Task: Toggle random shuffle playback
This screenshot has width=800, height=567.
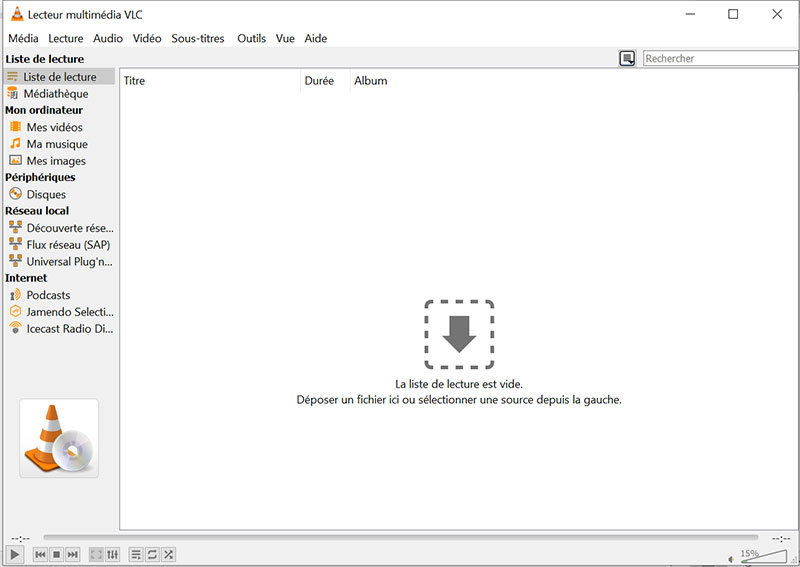Action: point(168,554)
